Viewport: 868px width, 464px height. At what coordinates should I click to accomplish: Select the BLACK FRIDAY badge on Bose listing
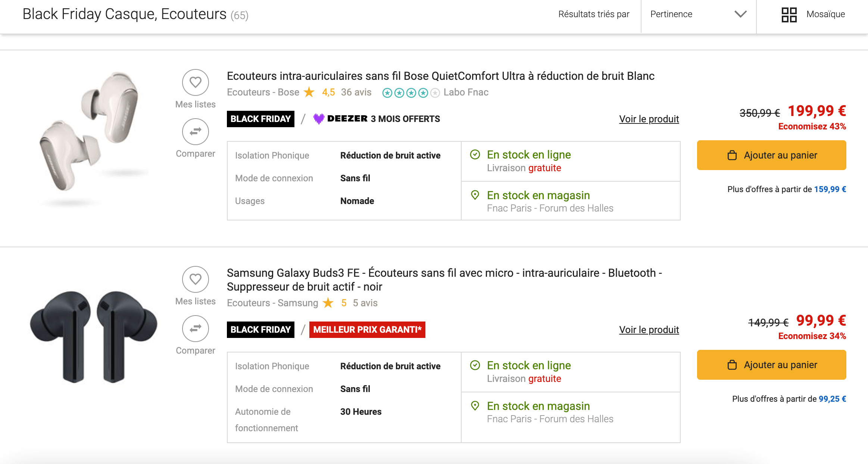tap(260, 119)
